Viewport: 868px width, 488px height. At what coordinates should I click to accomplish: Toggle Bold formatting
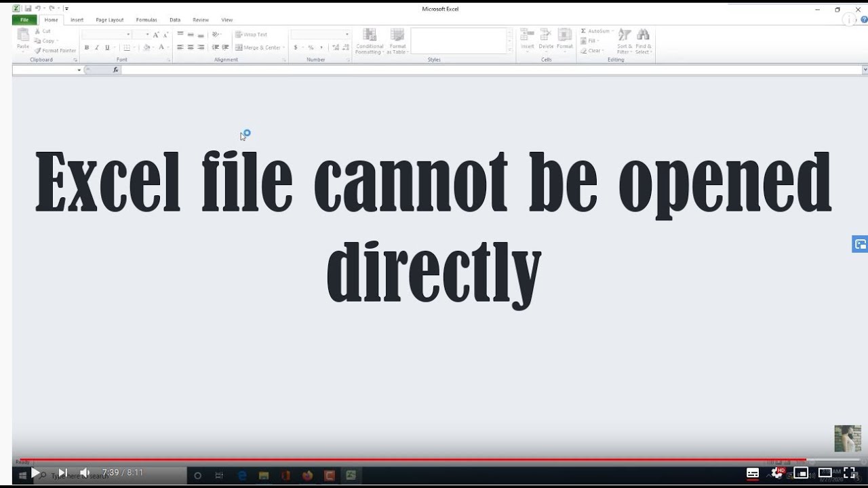[x=86, y=47]
